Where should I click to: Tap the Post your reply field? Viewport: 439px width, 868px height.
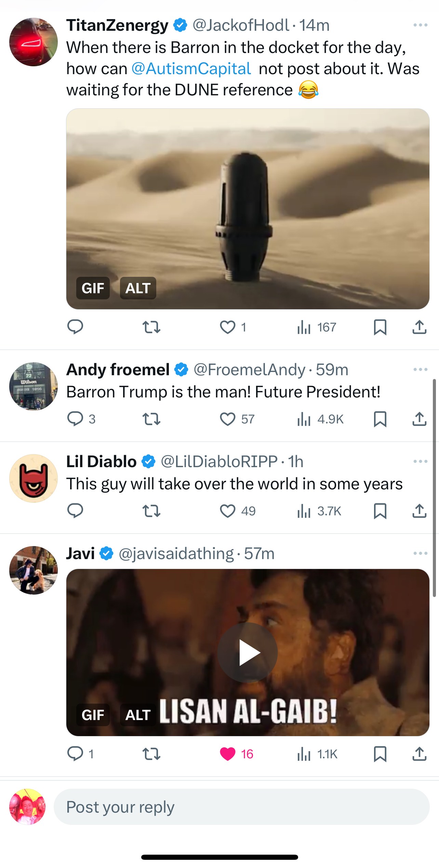click(241, 807)
